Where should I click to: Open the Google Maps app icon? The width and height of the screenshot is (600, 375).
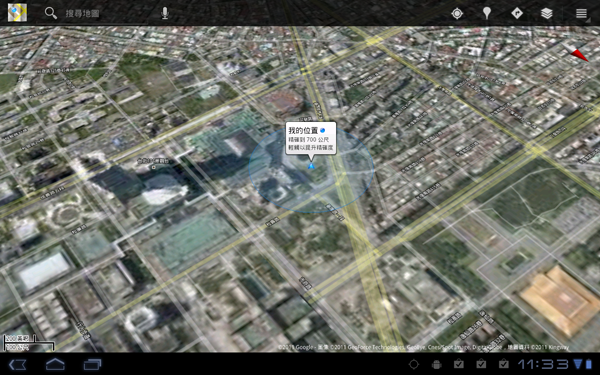17,13
